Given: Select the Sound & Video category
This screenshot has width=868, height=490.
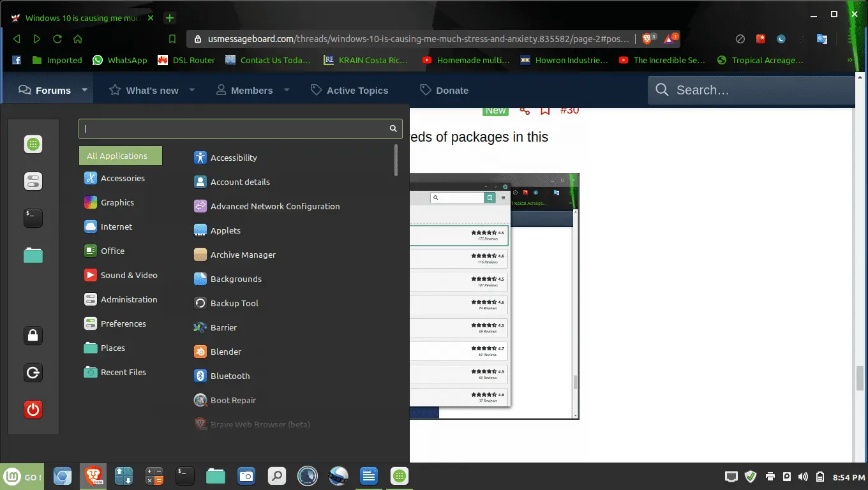Looking at the screenshot, I should [x=121, y=276].
